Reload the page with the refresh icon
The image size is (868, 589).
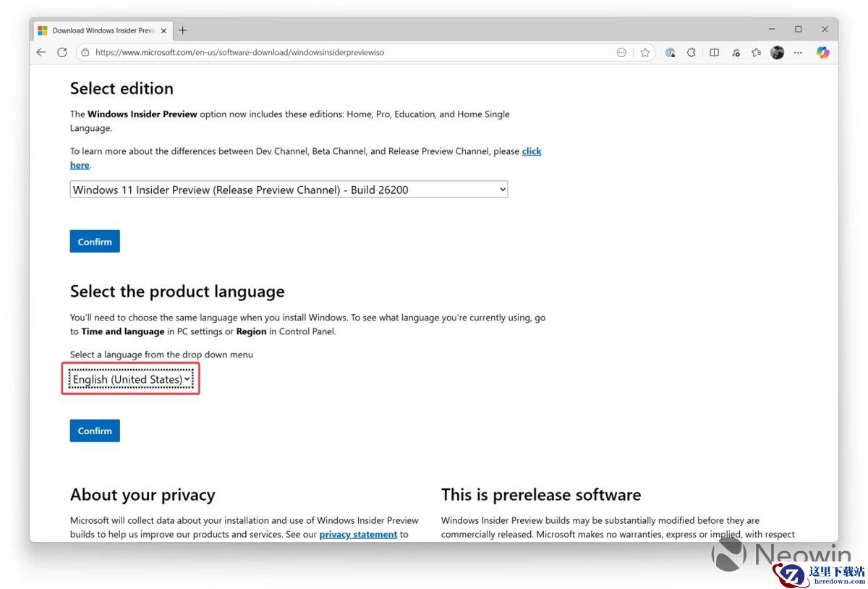tap(62, 52)
